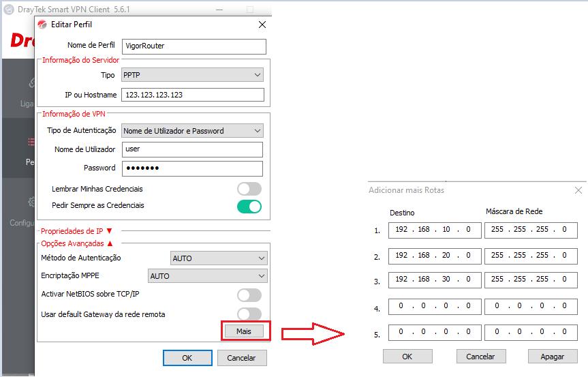The image size is (588, 377).
Task: Open the Tipo de Autenticação dropdown
Action: (x=192, y=131)
